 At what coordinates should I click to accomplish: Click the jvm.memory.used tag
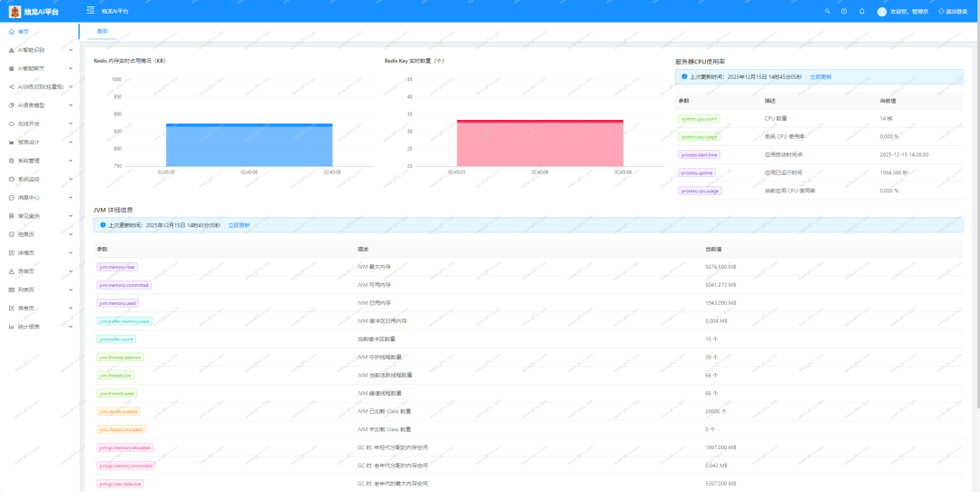click(117, 302)
